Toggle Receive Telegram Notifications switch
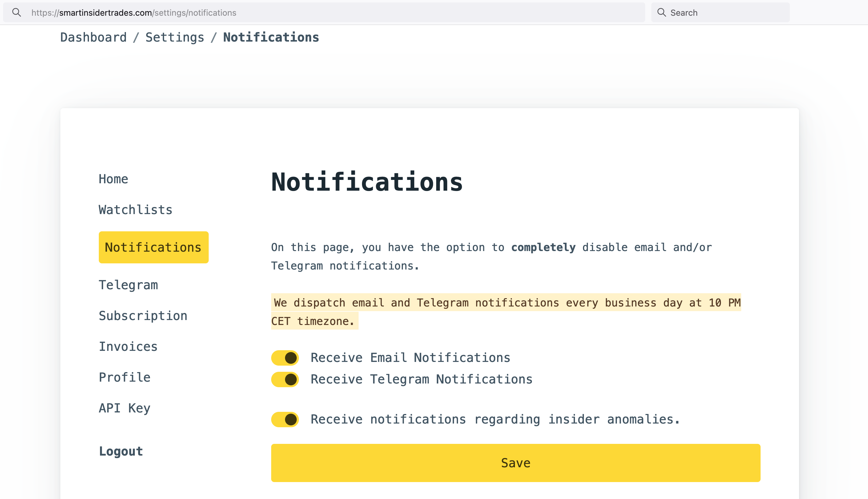Screen dimensions: 868x499 coord(285,379)
